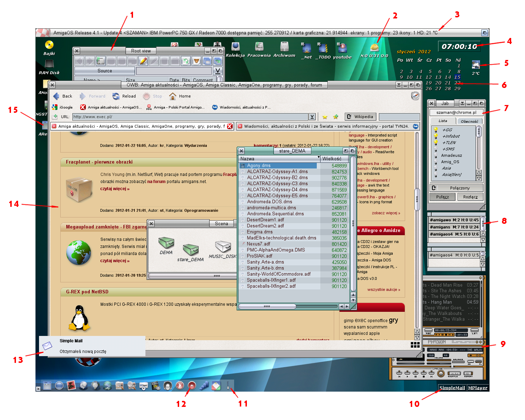This screenshot has width=525, height=420.
Task: Click the Rozłącz button in Jab
Action: [x=470, y=197]
